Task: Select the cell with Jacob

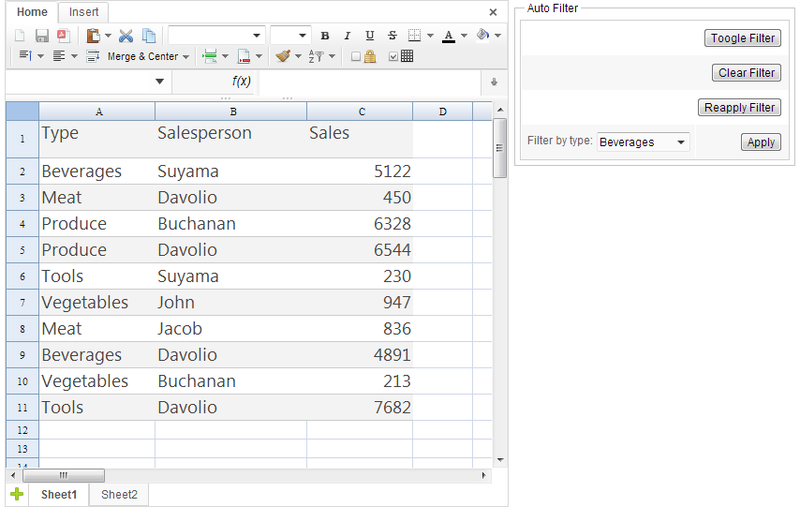Action: [x=231, y=328]
